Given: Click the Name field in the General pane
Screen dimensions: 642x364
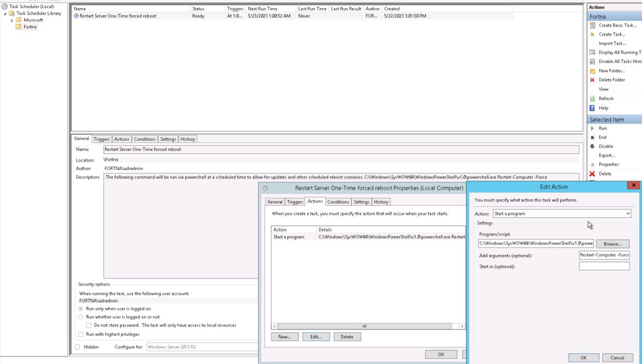Looking at the screenshot, I should (341, 150).
